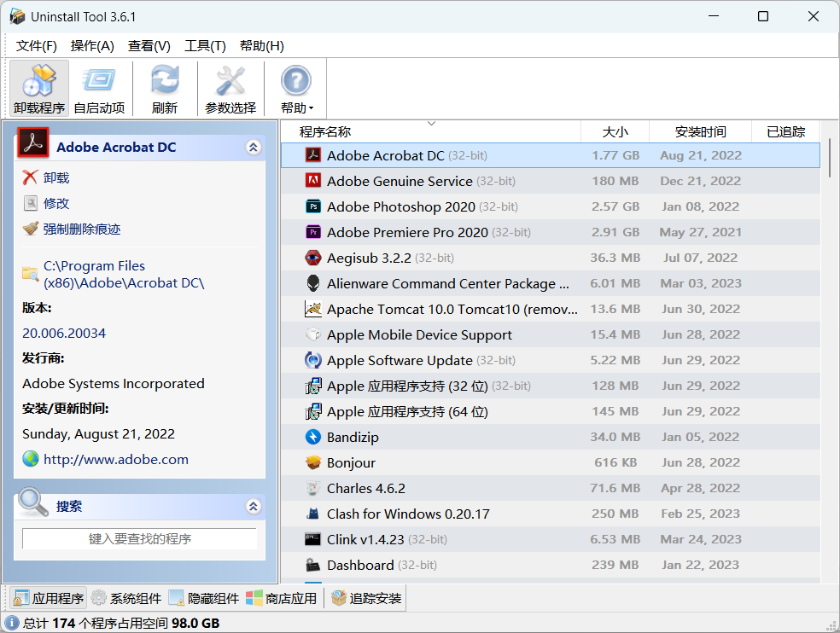
Task: Select the Adobe Acrobat DC list row
Action: [551, 155]
